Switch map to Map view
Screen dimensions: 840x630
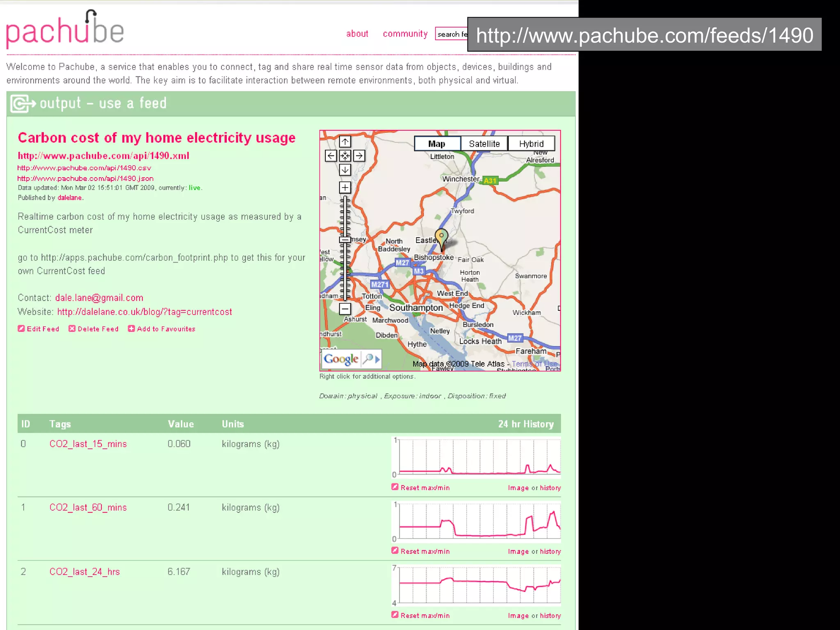437,144
